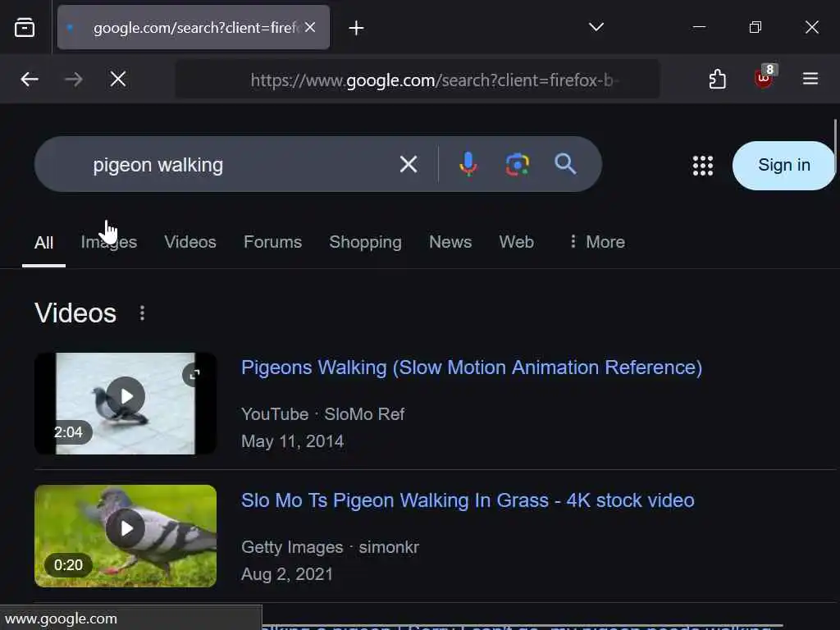Switch to the Forums tab
Viewport: 840px width, 630px height.
[x=272, y=242]
